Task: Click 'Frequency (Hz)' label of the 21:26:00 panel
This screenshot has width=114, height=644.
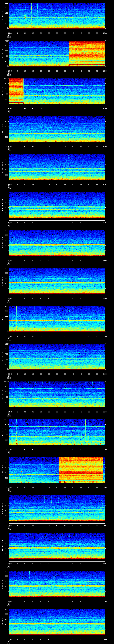Action: pos(3,470)
